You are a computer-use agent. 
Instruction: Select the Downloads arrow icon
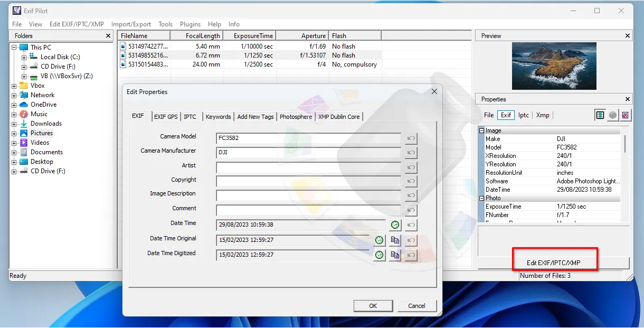click(24, 124)
